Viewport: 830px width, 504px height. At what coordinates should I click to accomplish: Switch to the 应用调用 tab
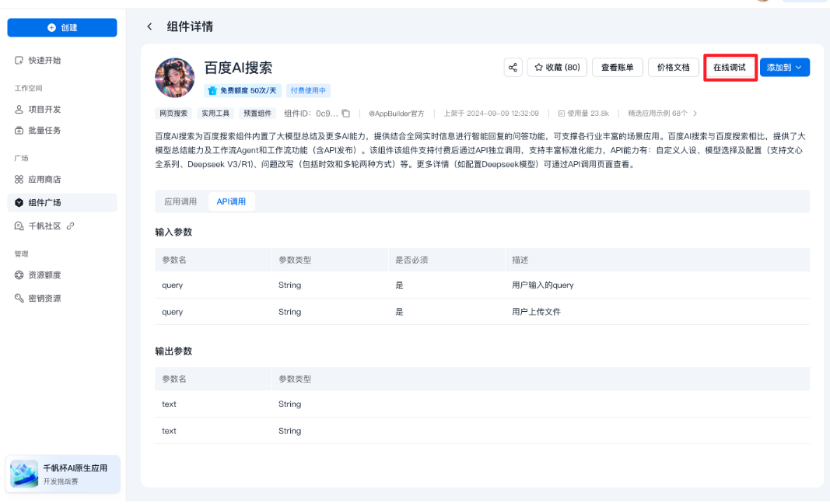tap(180, 201)
